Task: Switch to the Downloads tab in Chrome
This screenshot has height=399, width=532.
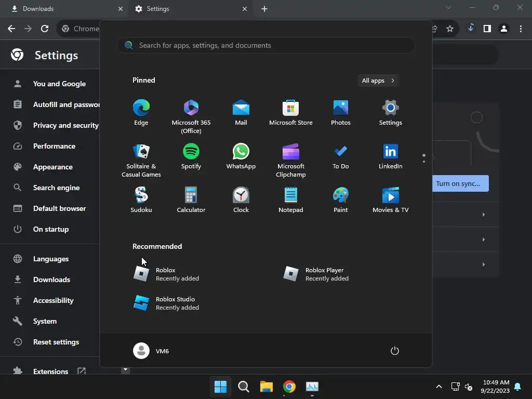Action: [64, 9]
